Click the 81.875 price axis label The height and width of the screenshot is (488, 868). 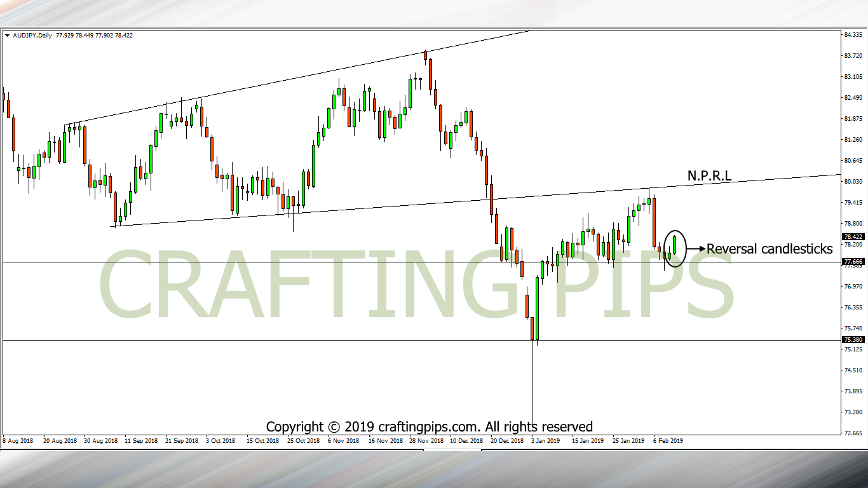pos(853,119)
